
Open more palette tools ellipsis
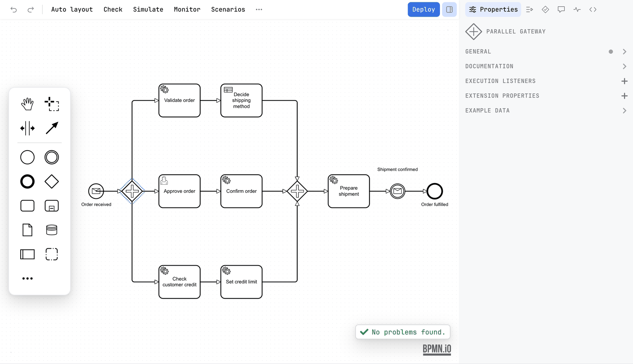[x=27, y=279]
